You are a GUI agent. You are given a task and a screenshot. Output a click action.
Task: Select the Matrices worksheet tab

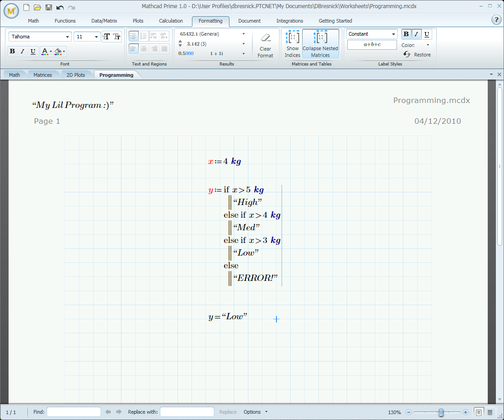[x=42, y=75]
